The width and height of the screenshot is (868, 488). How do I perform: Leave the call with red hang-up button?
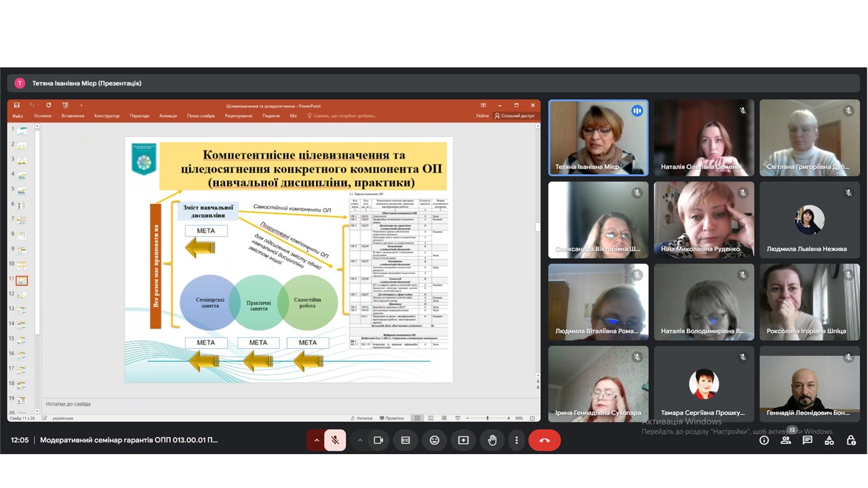(545, 440)
